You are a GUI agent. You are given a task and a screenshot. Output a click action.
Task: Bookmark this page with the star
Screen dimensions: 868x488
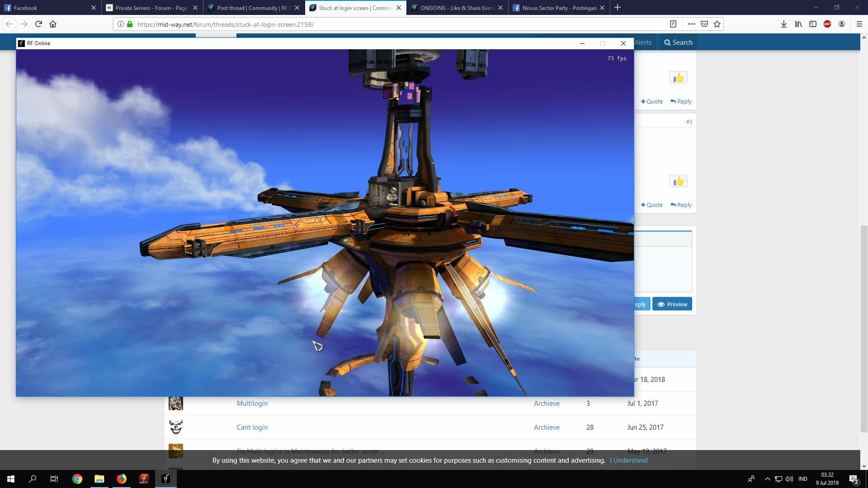point(717,24)
